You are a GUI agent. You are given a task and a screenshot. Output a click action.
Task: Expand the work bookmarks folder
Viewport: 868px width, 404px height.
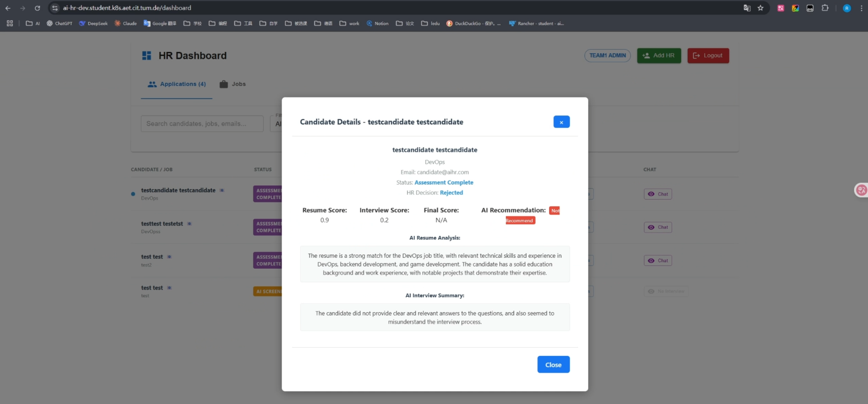pyautogui.click(x=349, y=24)
